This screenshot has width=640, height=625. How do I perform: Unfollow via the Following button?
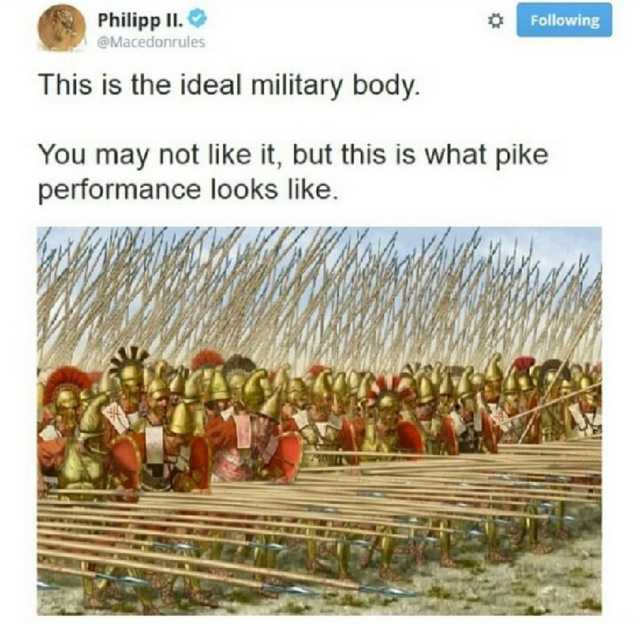pos(564,20)
